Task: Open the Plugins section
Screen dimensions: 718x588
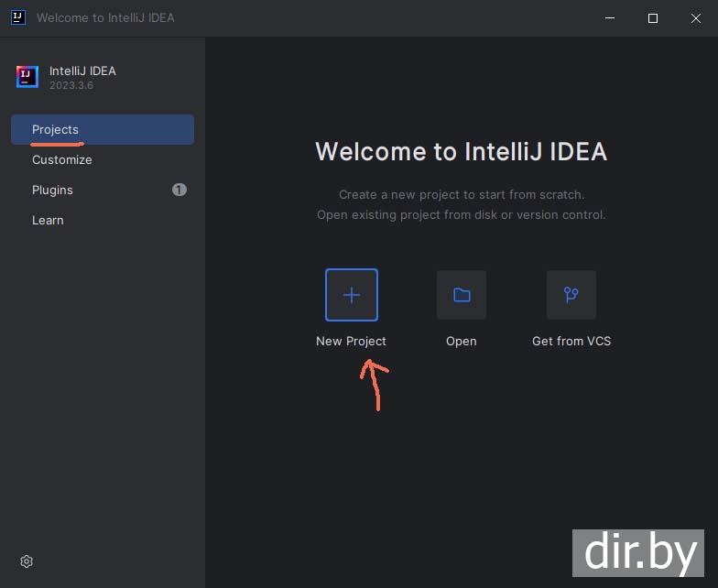Action: point(52,190)
